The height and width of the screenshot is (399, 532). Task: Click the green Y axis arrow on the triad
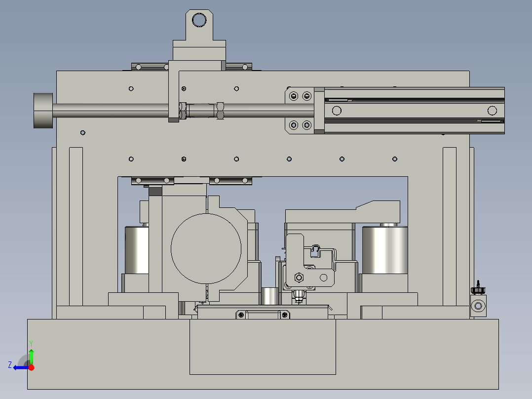pos(31,356)
